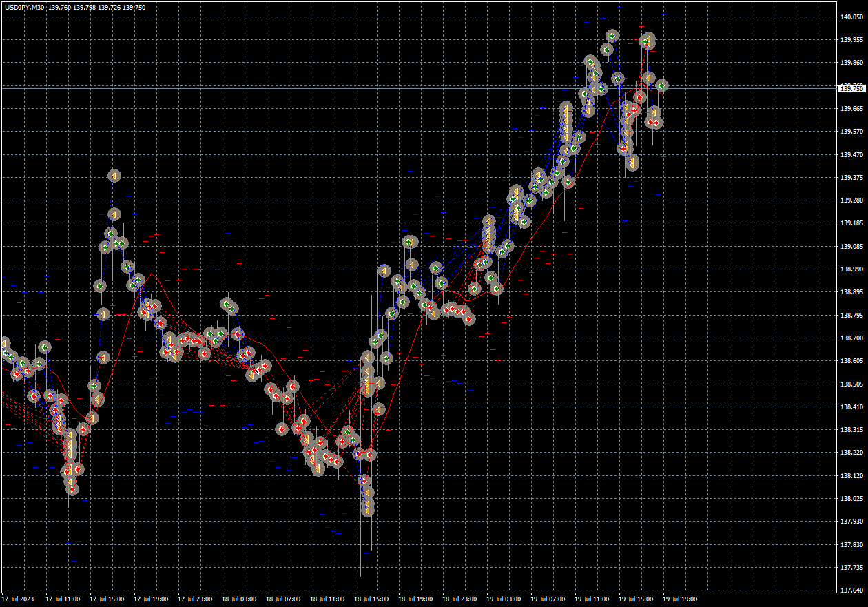The width and height of the screenshot is (868, 607).
Task: Click the 18 Jul 19:00 time label
Action: pos(415,599)
